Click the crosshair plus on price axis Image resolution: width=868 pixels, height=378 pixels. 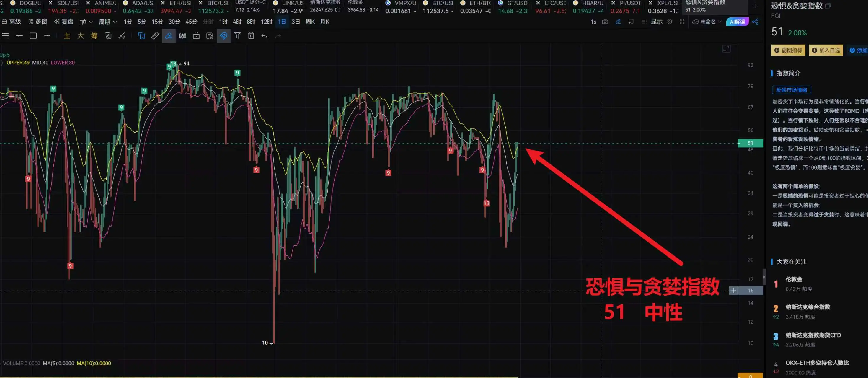733,290
